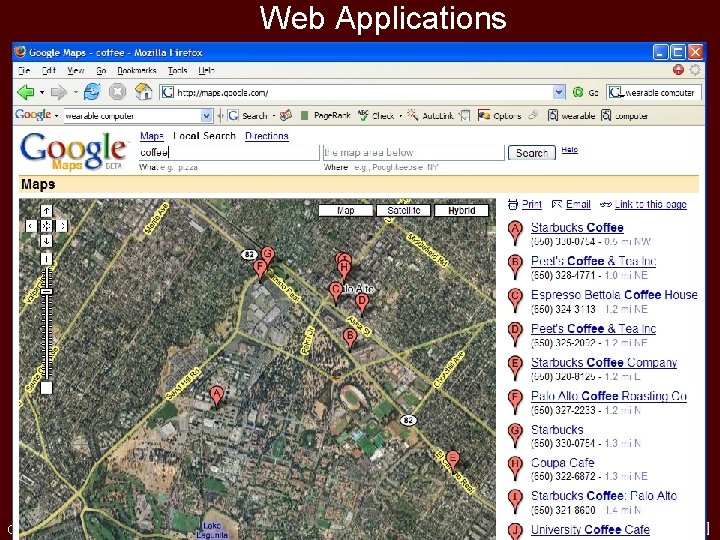Switch map view to Hybrid mode
Viewport: 720px width, 540px height.
tap(461, 210)
